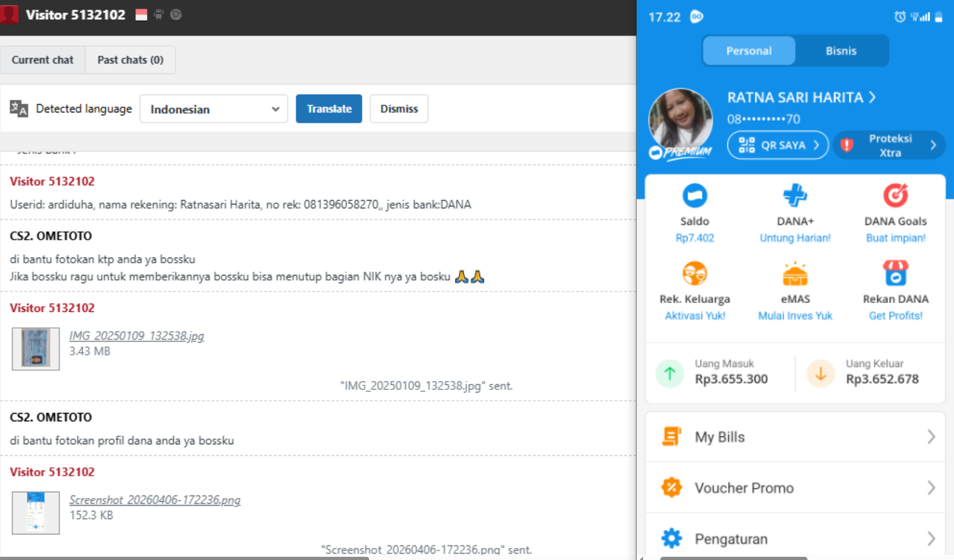Switch to the Past chats (0) tab
Viewport: 954px width, 560px height.
coord(131,59)
